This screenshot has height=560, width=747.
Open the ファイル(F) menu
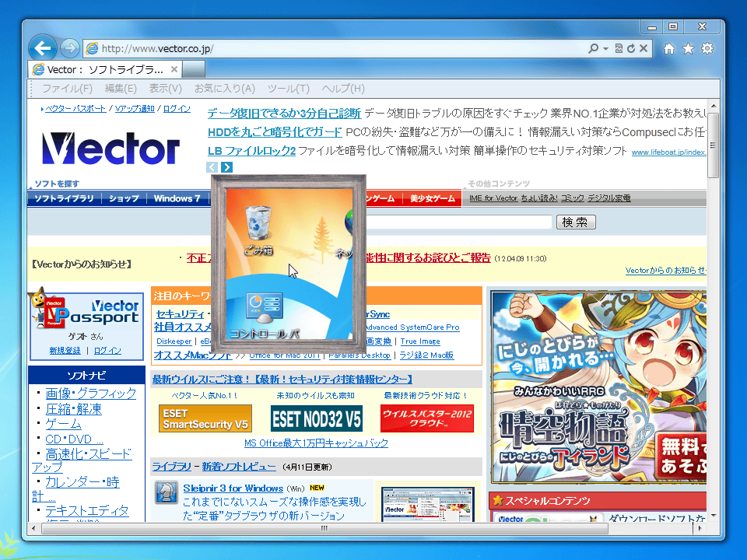point(67,89)
